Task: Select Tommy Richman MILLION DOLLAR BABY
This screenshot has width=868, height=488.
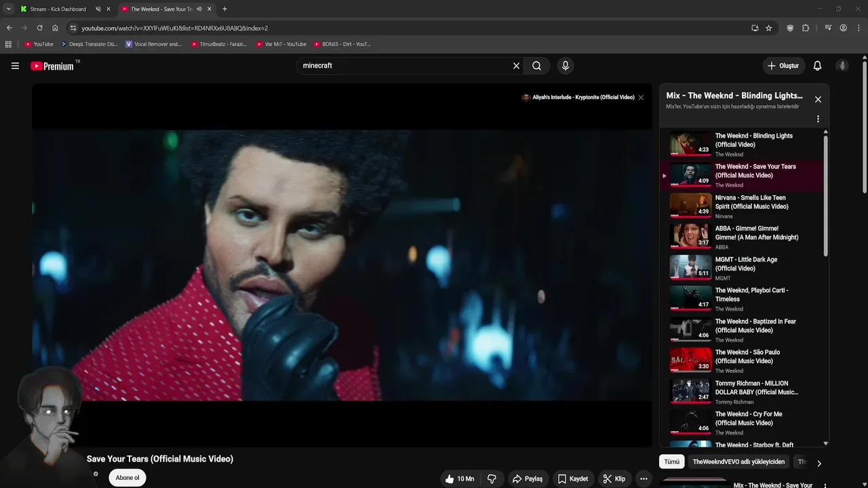Action: coord(741,392)
